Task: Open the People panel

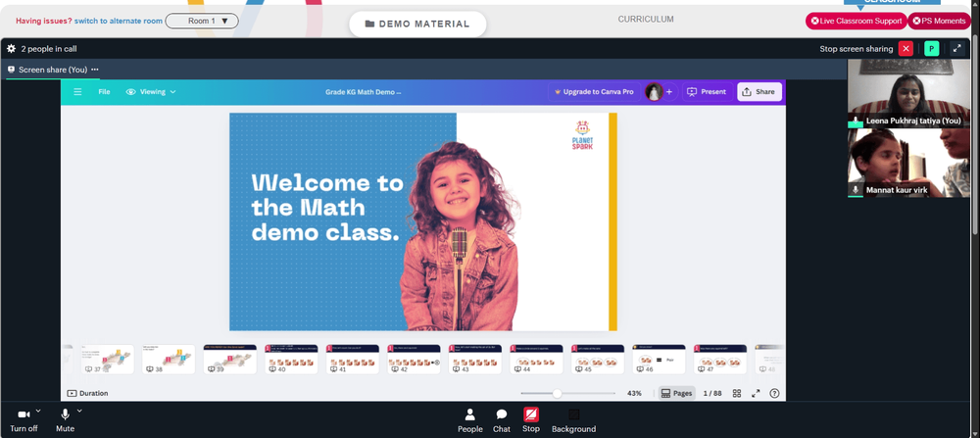Action: pyautogui.click(x=470, y=420)
